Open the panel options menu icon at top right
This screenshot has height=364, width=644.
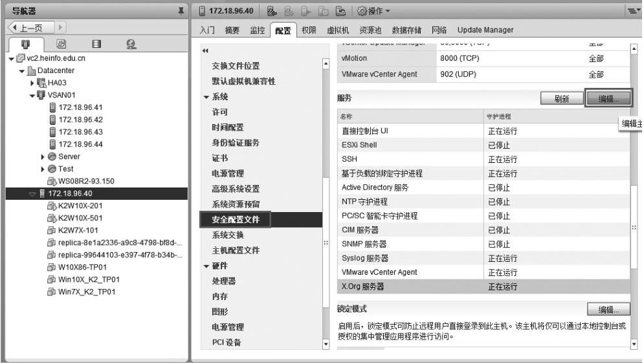point(632,11)
